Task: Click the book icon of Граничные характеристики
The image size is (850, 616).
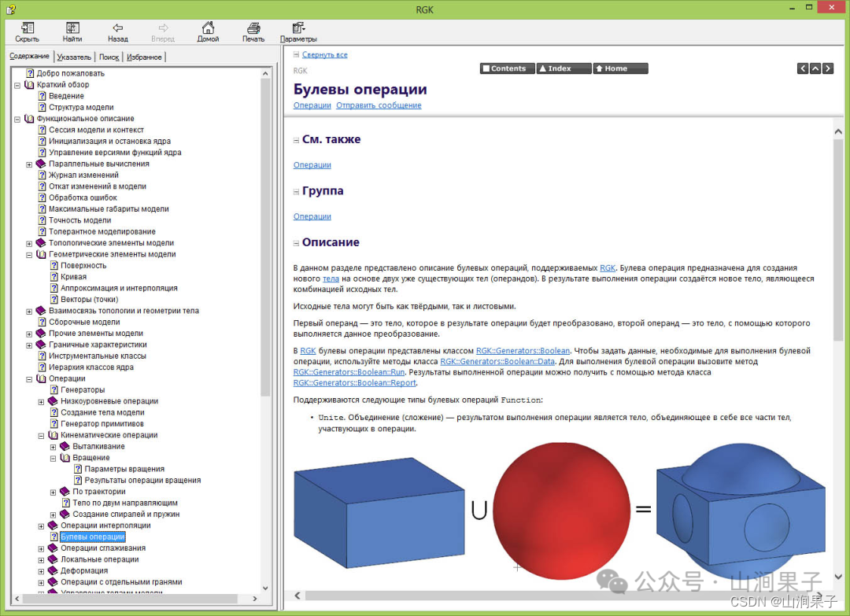Action: click(41, 345)
